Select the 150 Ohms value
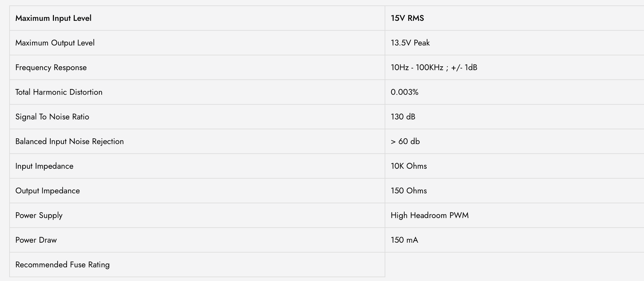644x281 pixels. point(409,191)
